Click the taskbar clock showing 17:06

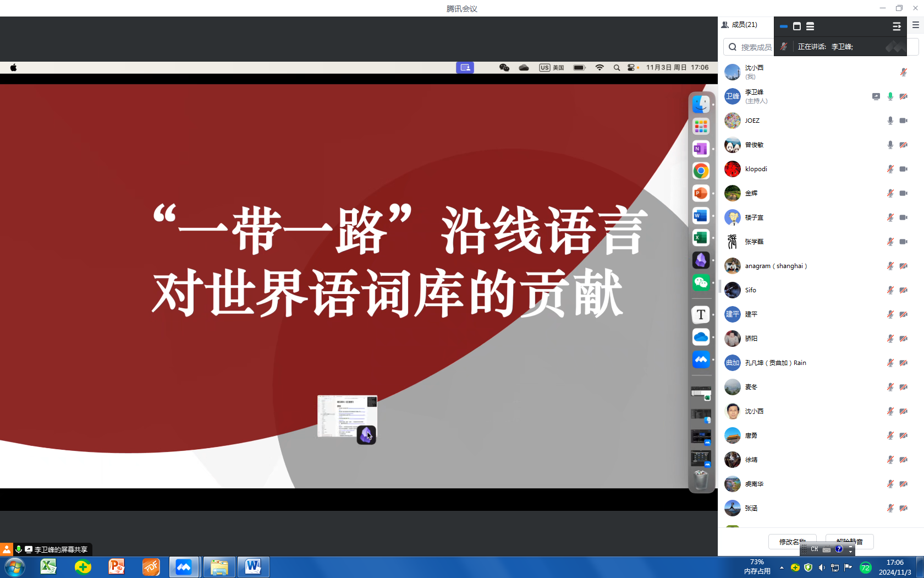(x=895, y=567)
